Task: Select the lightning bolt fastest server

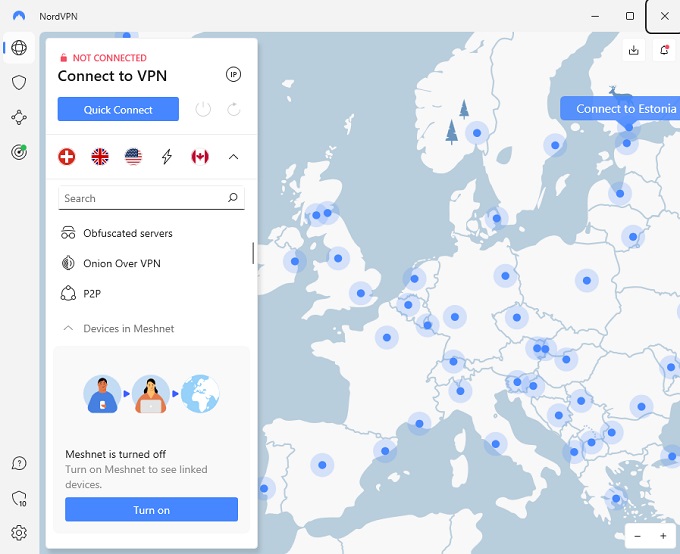Action: click(x=167, y=157)
